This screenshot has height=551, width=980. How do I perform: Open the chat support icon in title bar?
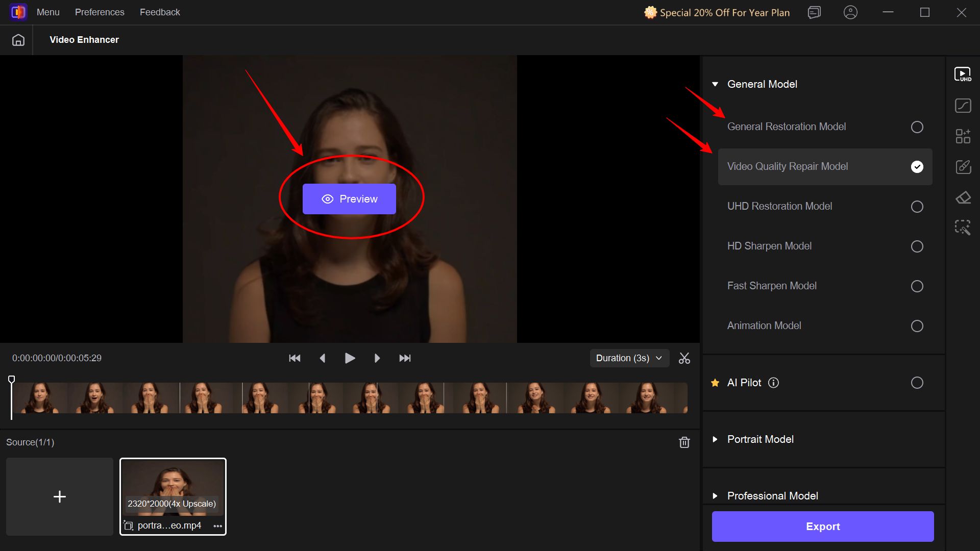coord(814,12)
